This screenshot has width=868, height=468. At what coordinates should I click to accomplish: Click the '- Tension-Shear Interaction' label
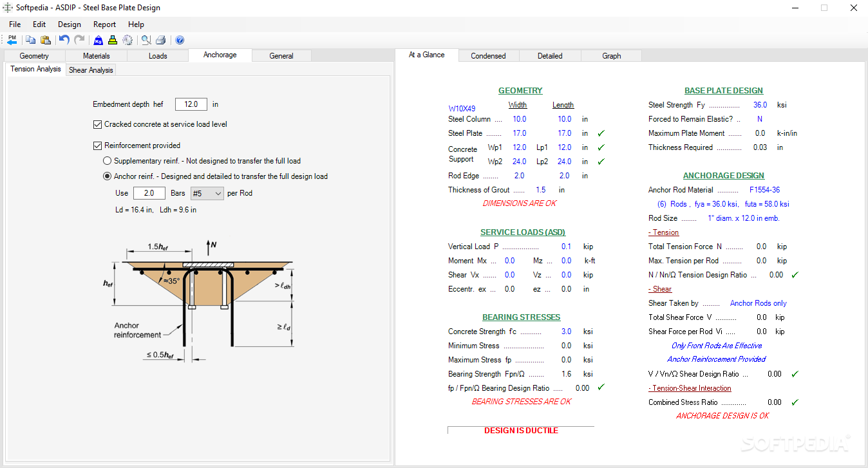[690, 388]
